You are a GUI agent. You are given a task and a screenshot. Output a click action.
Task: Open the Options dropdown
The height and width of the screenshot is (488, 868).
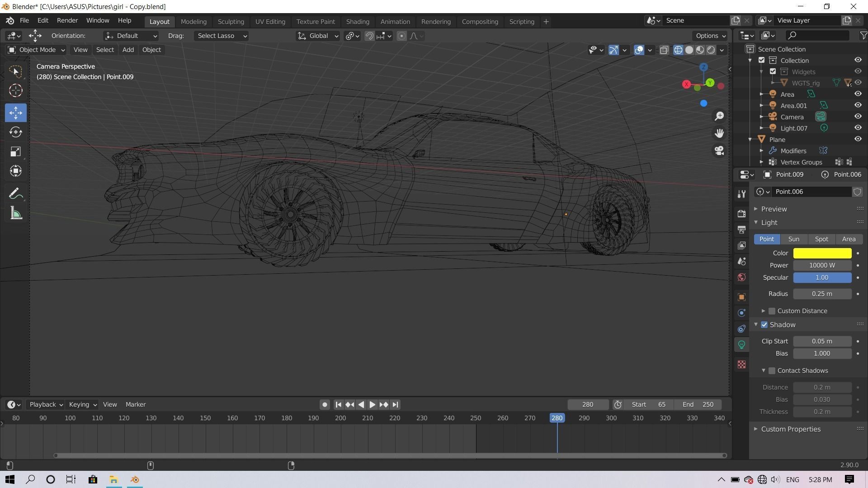(710, 36)
